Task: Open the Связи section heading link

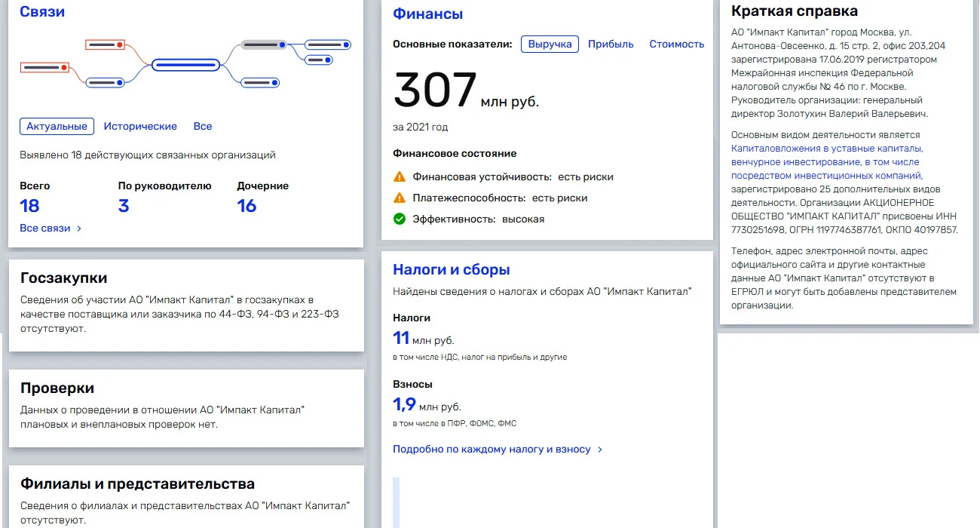Action: 42,12
